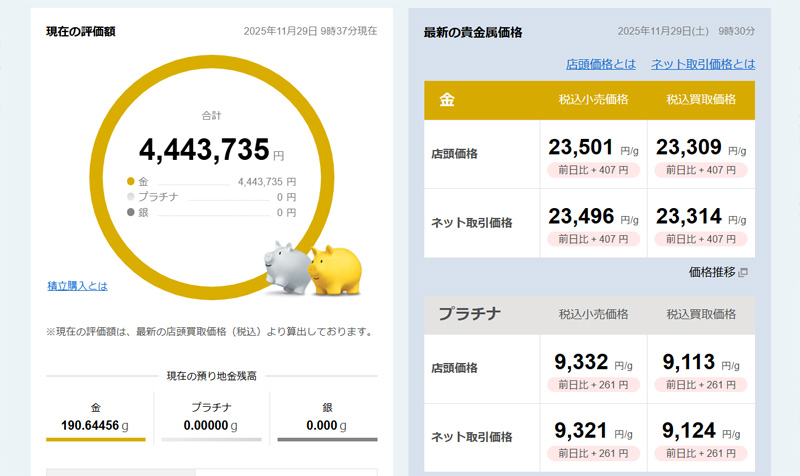Viewport: 800px width, 476px height.
Task: Open the 価格推移 price trend link
Action: pyautogui.click(x=711, y=272)
